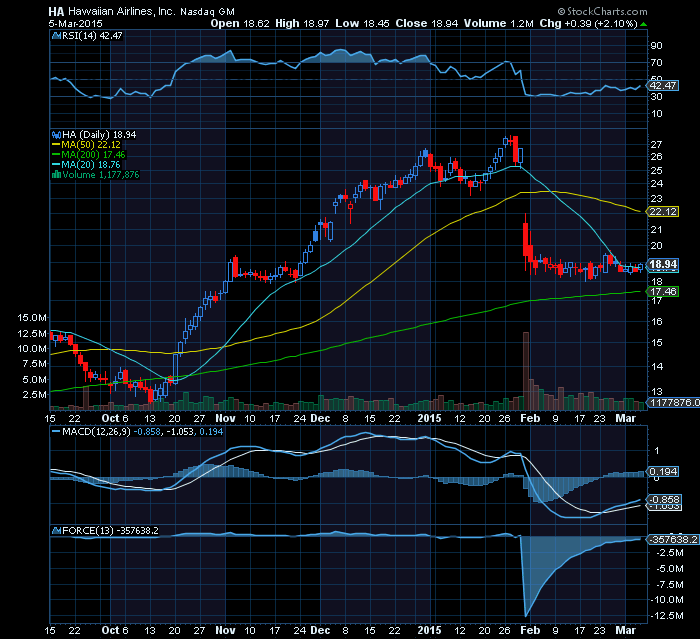Screen dimensions: 700x639
Task: Click the 17.46 green price tag
Action: [663, 292]
